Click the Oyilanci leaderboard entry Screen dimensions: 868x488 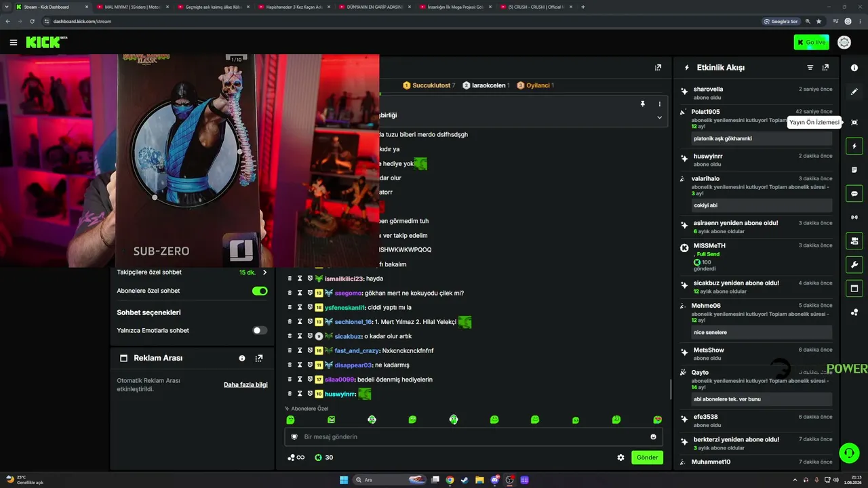536,85
